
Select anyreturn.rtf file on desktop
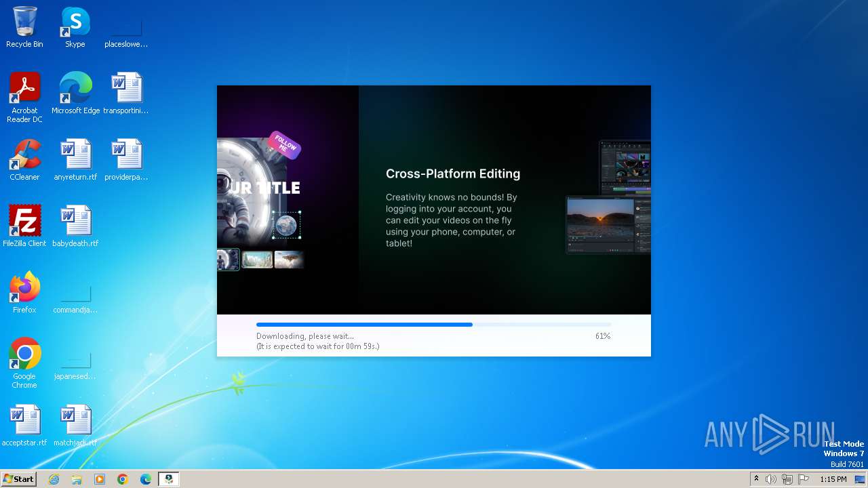pos(75,159)
